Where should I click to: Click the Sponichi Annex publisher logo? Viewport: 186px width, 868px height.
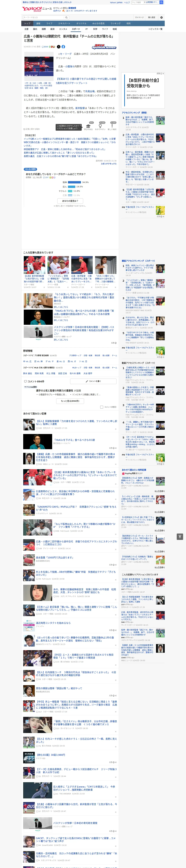click(x=104, y=47)
